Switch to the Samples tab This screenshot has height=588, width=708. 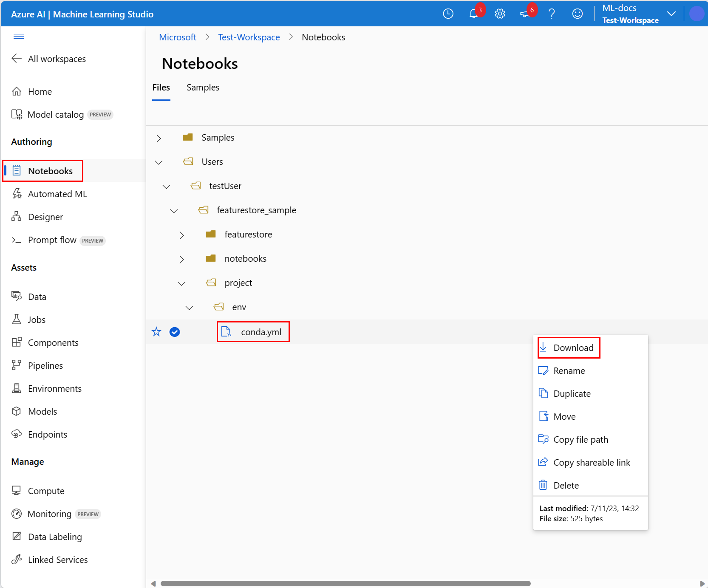click(x=203, y=88)
